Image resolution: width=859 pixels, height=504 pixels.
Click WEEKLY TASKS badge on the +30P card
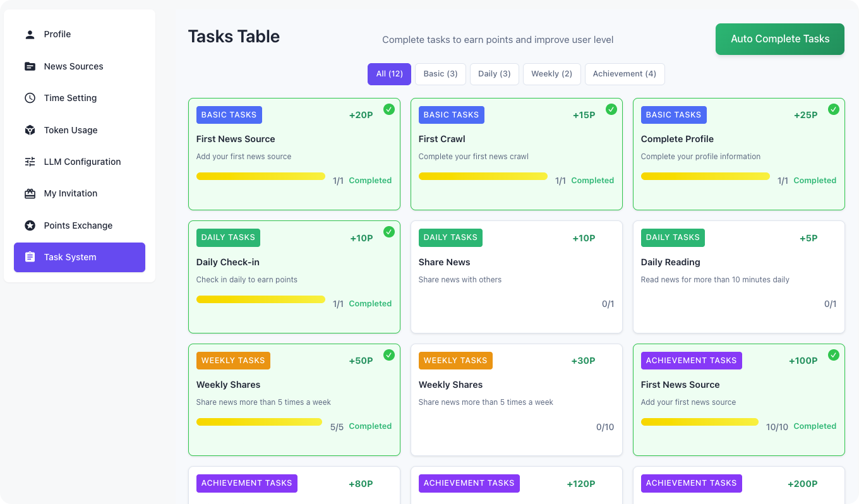[455, 361]
